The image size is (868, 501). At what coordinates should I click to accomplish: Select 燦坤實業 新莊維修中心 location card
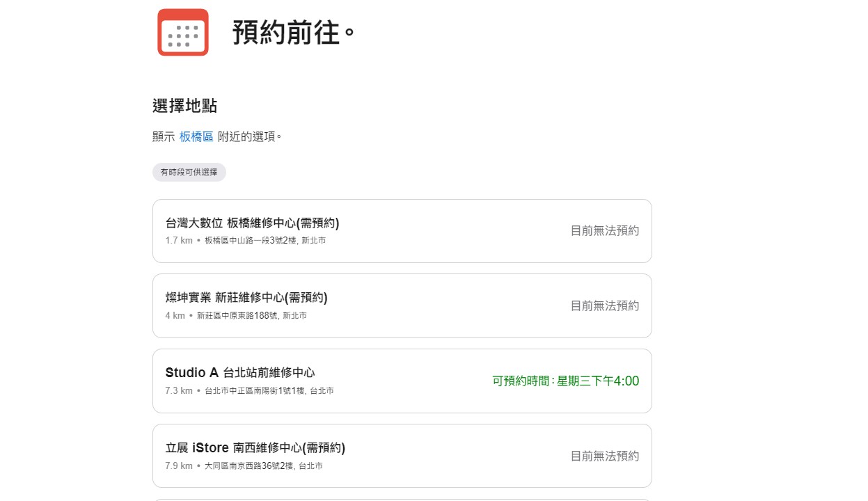pyautogui.click(x=402, y=306)
